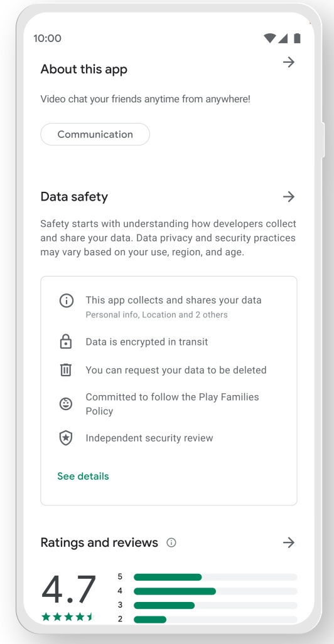
Task: Tap "Independent security review" text
Action: coord(149,438)
